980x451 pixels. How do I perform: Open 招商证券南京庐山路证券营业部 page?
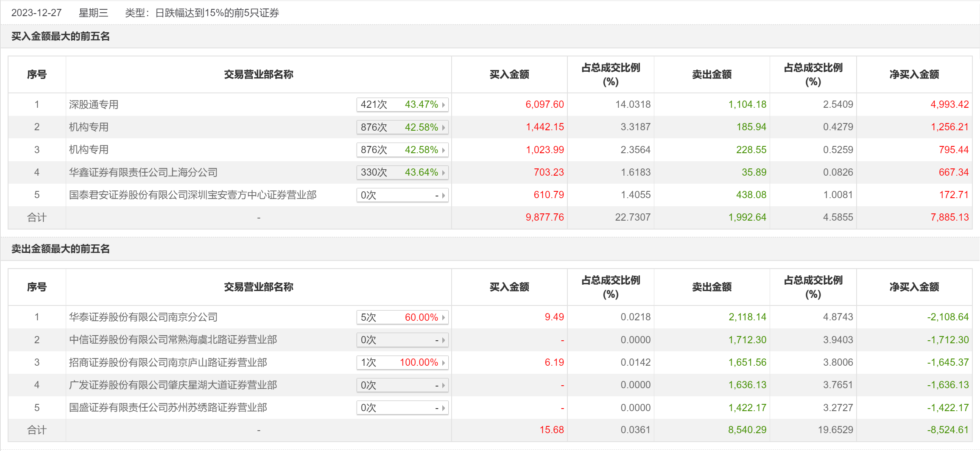pos(168,363)
